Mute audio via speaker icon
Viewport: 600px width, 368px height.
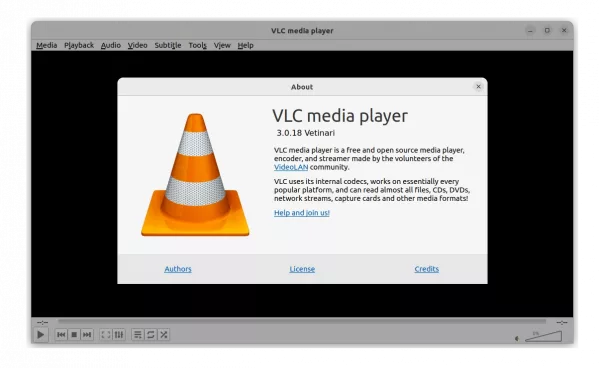click(517, 338)
